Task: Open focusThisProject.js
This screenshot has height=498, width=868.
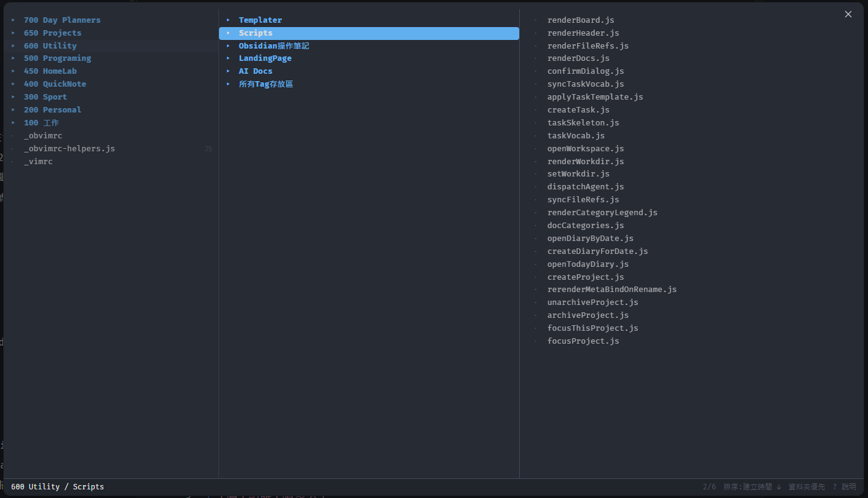Action: click(x=593, y=328)
